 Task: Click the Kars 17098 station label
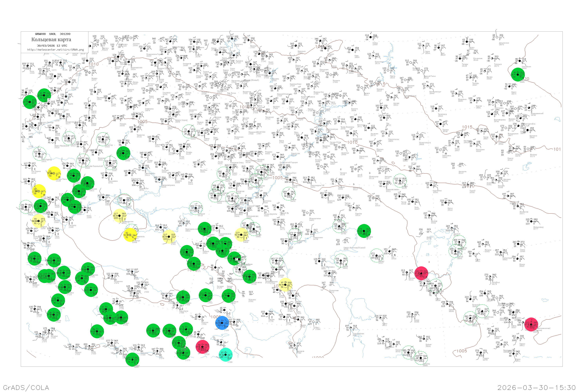[x=229, y=317]
